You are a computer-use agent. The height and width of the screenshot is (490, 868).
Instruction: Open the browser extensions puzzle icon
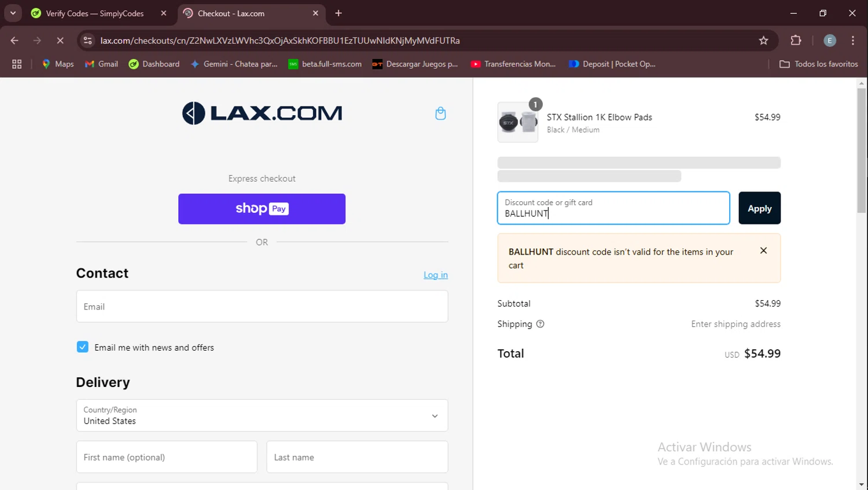[796, 40]
